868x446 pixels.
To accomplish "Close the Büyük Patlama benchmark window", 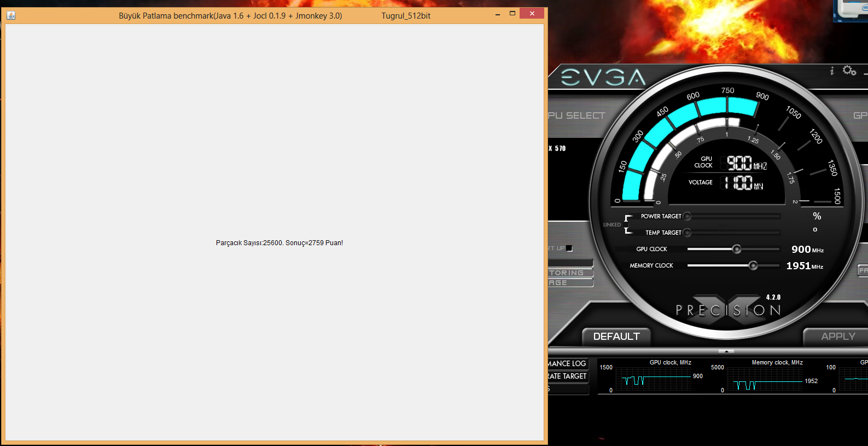I will point(532,13).
